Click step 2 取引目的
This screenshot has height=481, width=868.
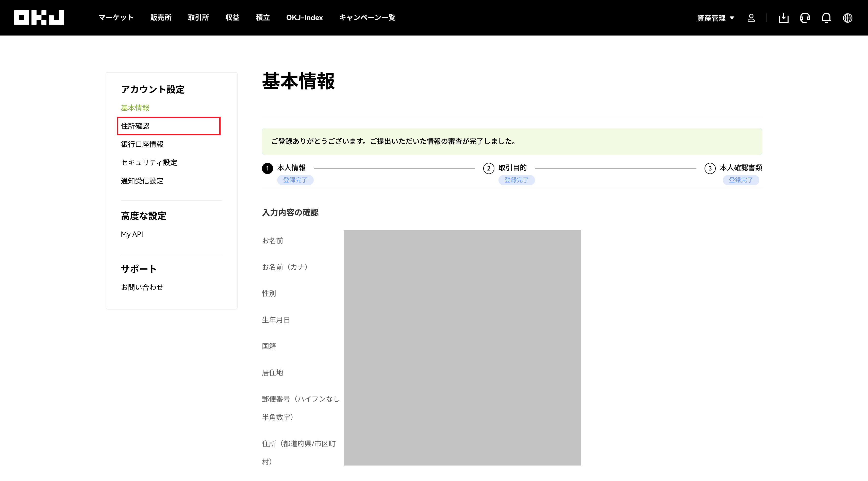tap(505, 168)
